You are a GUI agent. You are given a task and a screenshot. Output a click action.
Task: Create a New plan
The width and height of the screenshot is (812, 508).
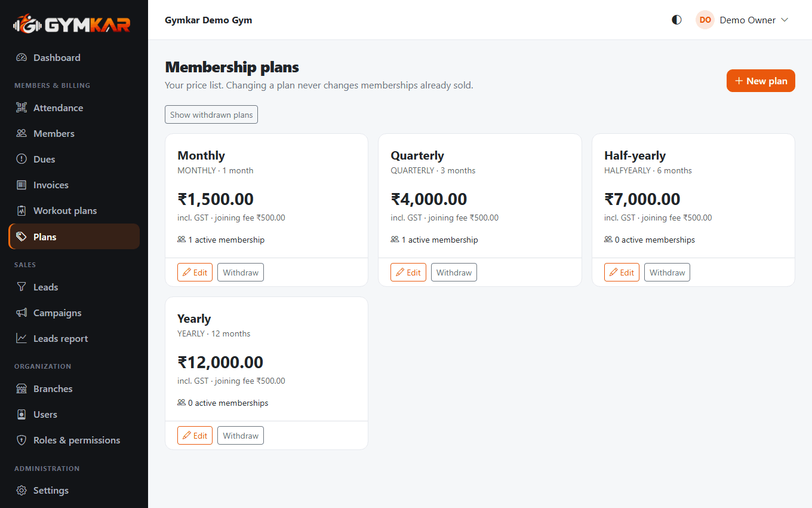(x=761, y=81)
